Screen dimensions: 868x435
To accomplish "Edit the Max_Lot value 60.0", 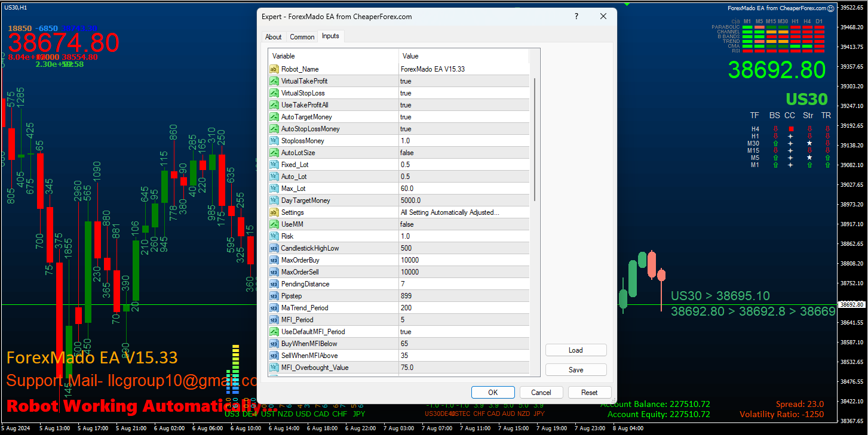I will [x=464, y=189].
